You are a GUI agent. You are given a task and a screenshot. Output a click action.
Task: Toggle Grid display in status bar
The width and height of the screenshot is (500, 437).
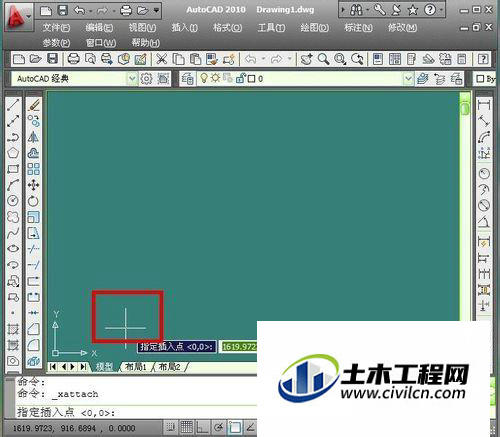(x=187, y=427)
